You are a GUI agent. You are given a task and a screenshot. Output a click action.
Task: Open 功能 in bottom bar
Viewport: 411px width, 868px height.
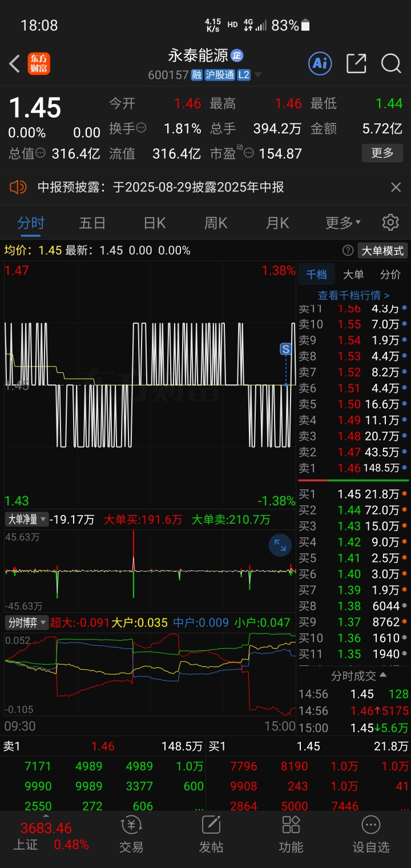click(x=291, y=835)
